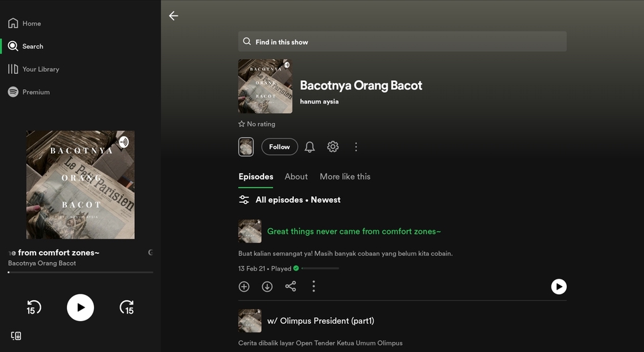Open w/ Olimpus President (part1) episode
Image resolution: width=644 pixels, height=352 pixels.
321,320
